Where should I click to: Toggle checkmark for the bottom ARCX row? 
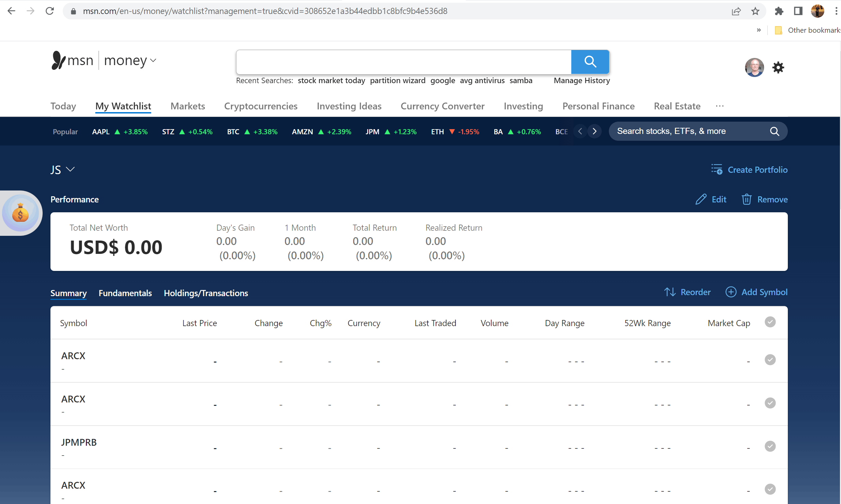770,489
